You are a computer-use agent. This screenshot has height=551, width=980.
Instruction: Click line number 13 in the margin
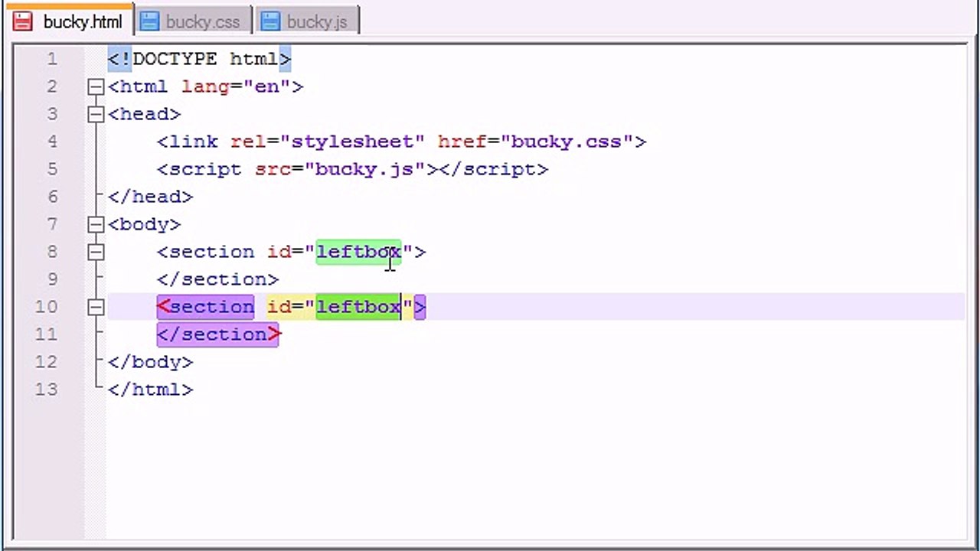pyautogui.click(x=46, y=390)
